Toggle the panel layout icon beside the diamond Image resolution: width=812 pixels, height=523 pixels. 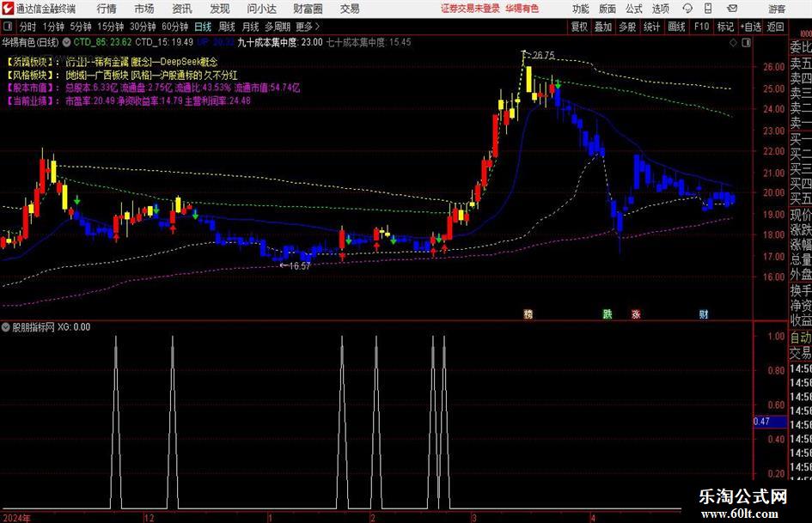(746, 42)
